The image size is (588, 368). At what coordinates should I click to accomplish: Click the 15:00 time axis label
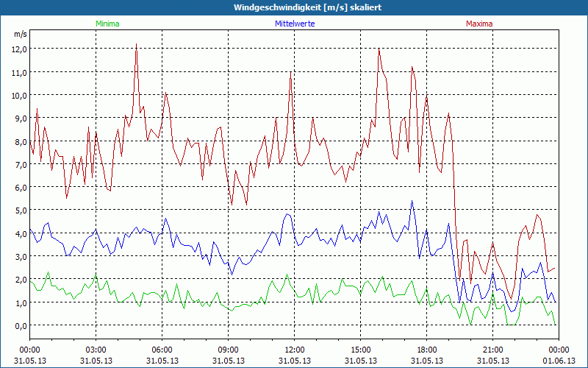click(x=360, y=350)
